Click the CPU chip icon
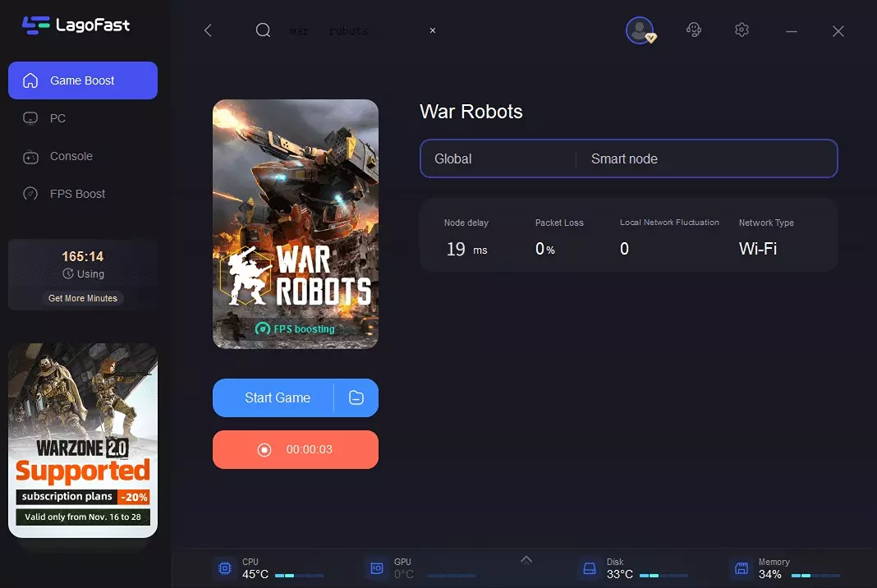 (225, 568)
